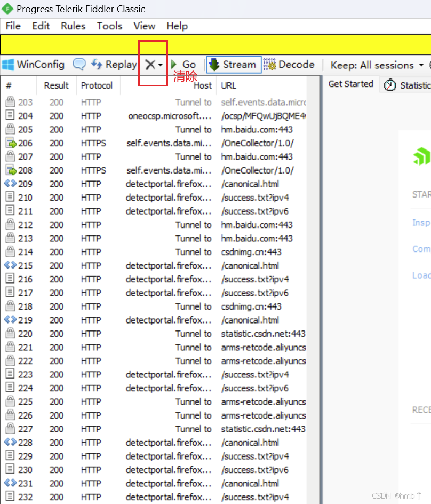Click HTML brackets icon of session 228
Screen dimensions: 431x504
10,442
